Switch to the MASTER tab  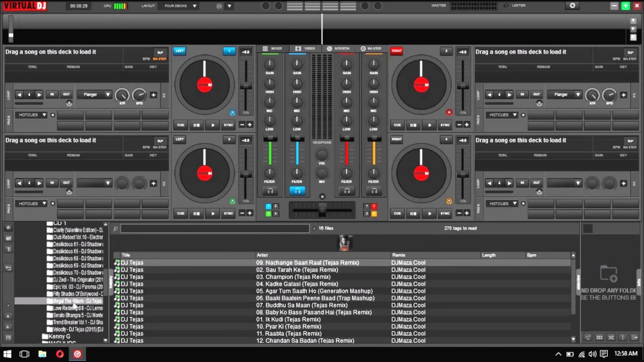371,49
